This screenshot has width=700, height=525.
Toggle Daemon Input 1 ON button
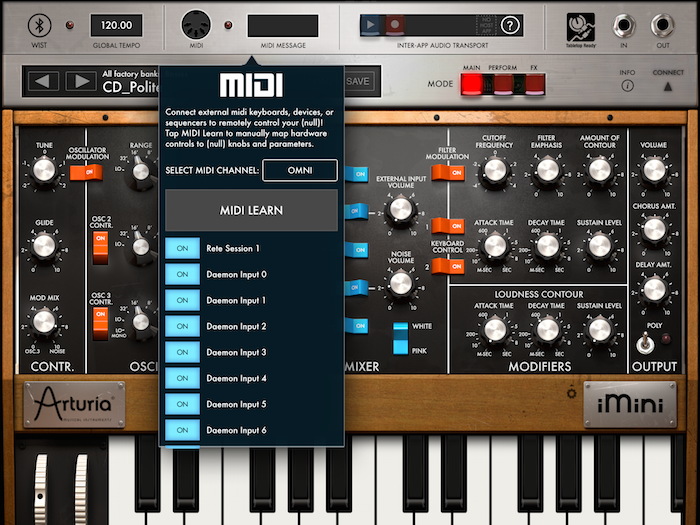coord(182,300)
